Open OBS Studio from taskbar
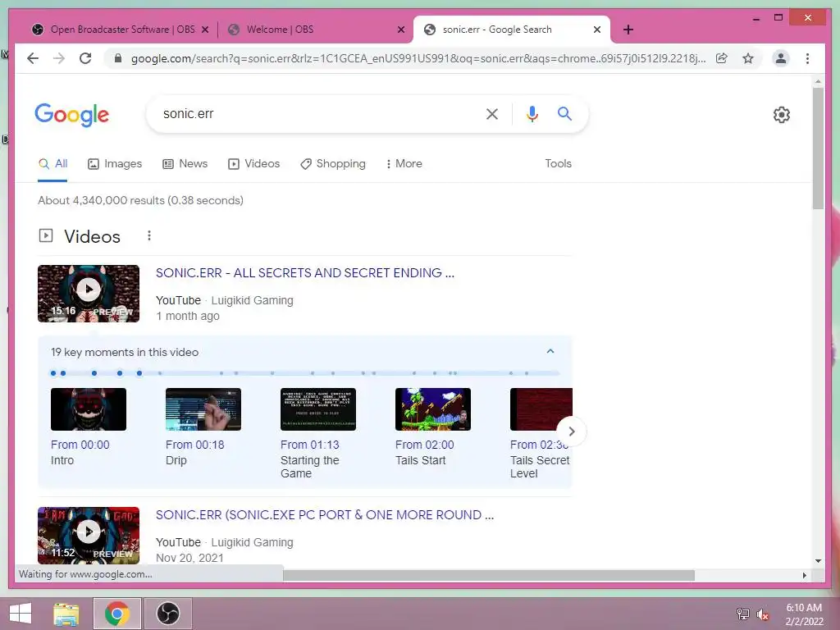This screenshot has width=840, height=630. 168,614
